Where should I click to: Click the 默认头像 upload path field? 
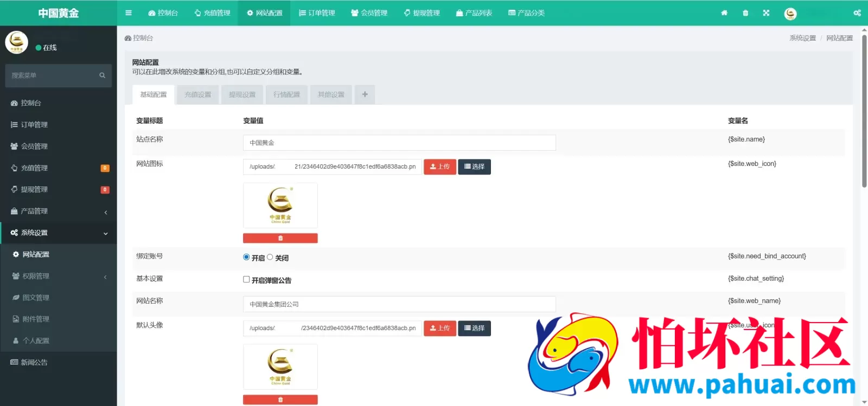pos(332,328)
